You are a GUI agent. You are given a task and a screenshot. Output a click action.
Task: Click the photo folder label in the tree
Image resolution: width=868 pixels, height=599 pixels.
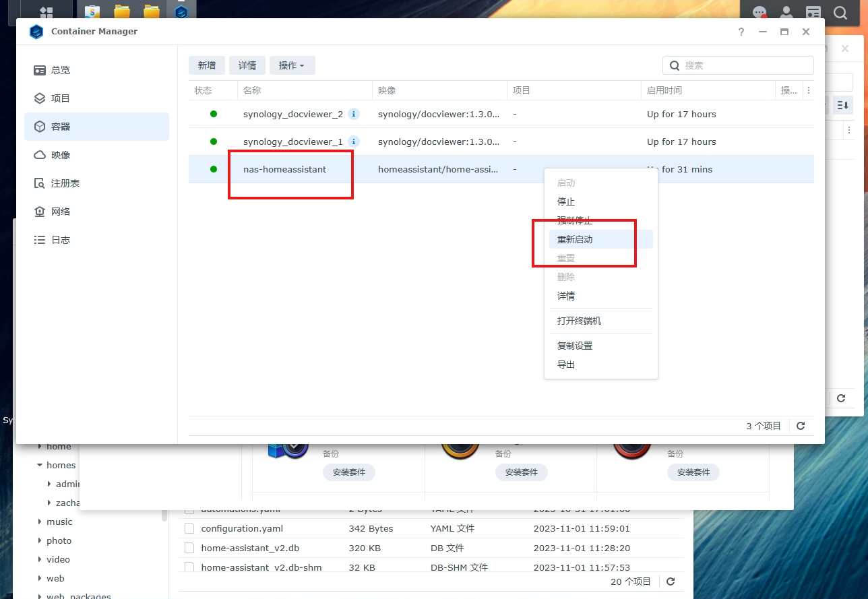59,540
